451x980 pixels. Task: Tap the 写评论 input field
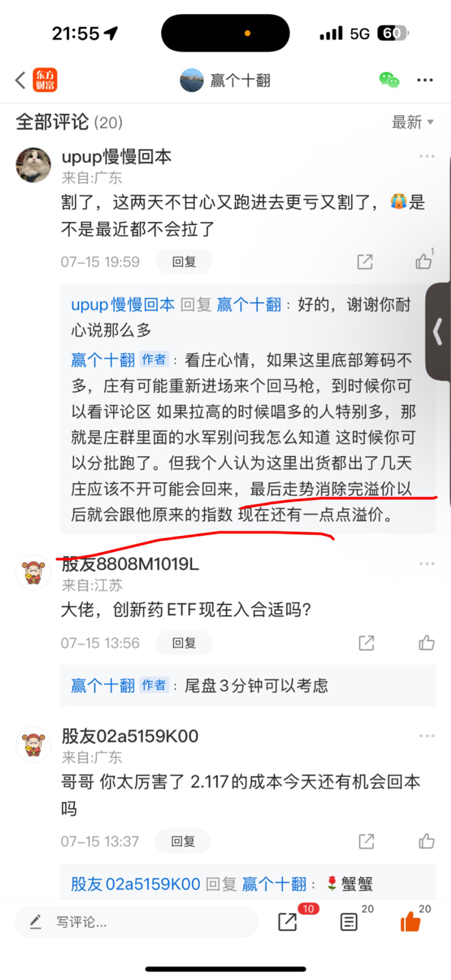136,922
